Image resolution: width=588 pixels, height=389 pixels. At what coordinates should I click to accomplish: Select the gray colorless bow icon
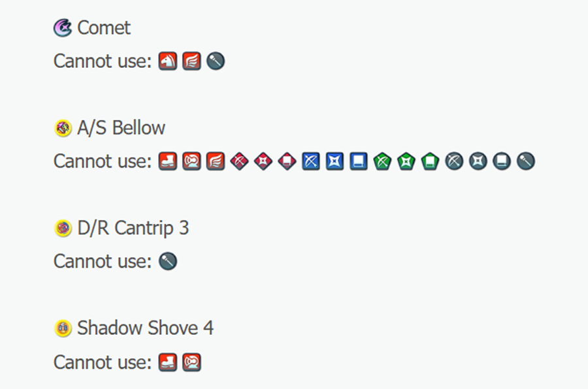pos(454,161)
